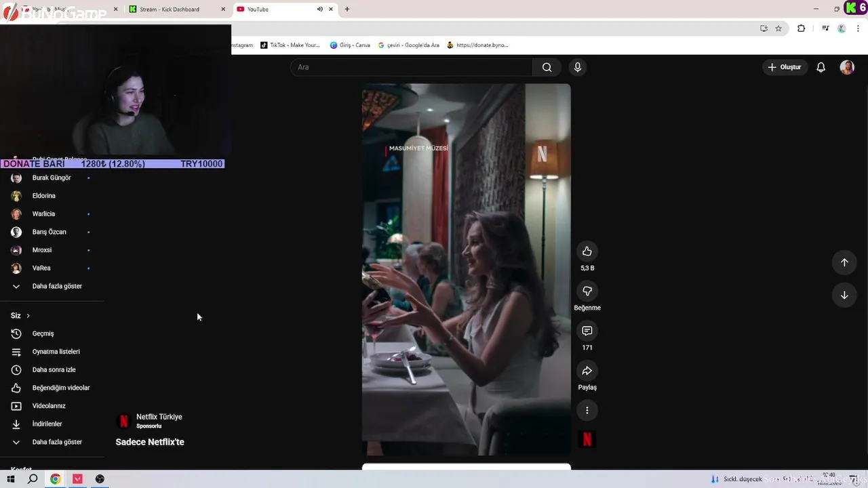Open donate.byno bookmark
This screenshot has height=488, width=868.
click(477, 45)
